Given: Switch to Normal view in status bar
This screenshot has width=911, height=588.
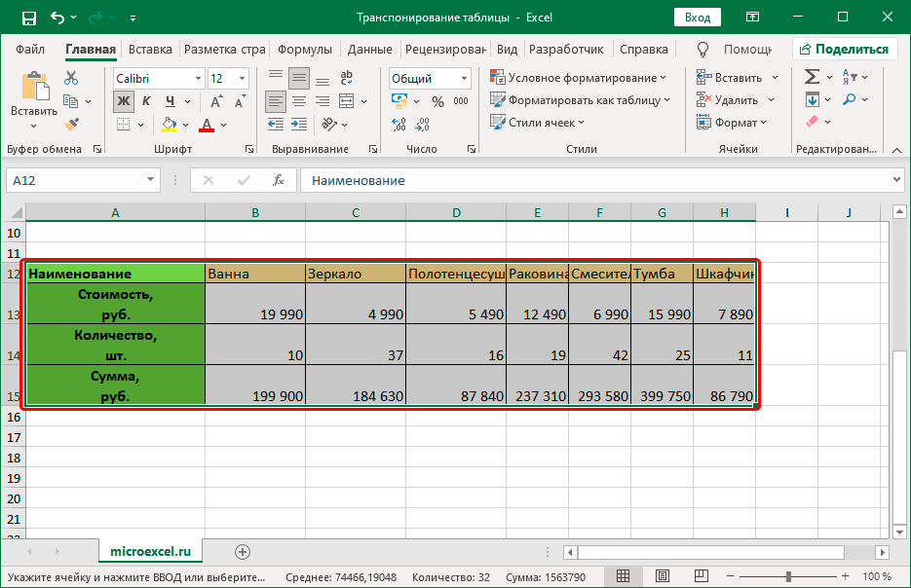Looking at the screenshot, I should tap(623, 575).
